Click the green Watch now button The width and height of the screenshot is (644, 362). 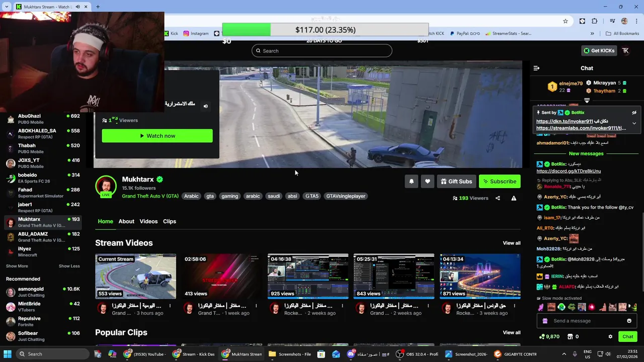tap(157, 136)
